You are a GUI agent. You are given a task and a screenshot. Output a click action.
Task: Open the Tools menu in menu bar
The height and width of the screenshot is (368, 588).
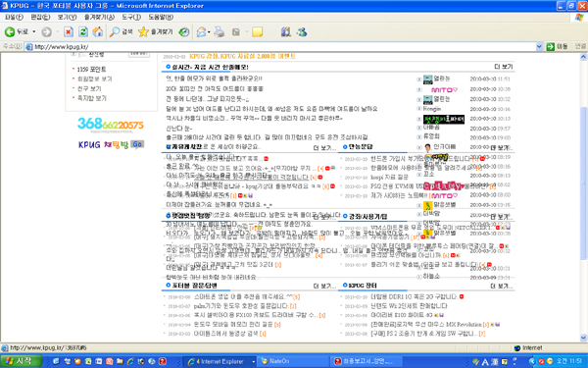[x=131, y=17]
